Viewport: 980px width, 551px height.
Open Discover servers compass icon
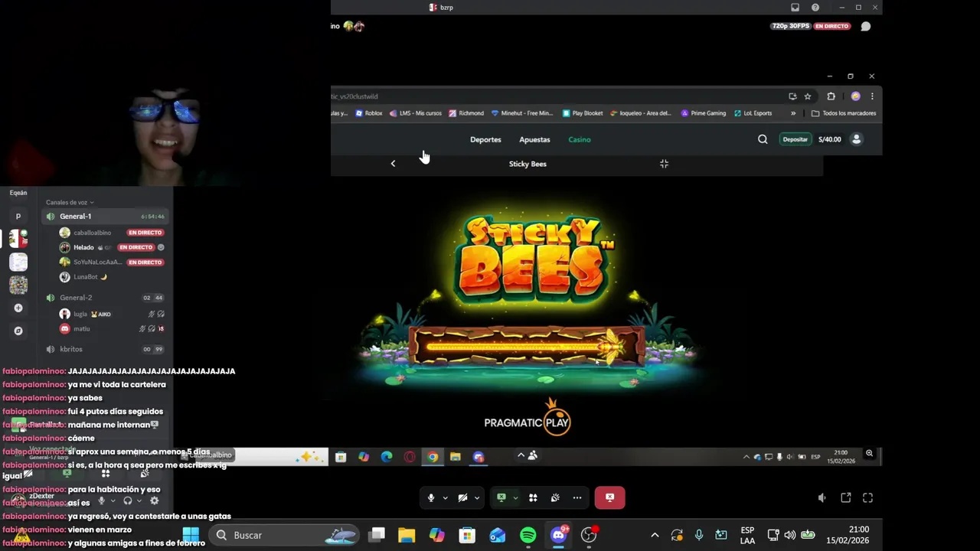point(18,331)
